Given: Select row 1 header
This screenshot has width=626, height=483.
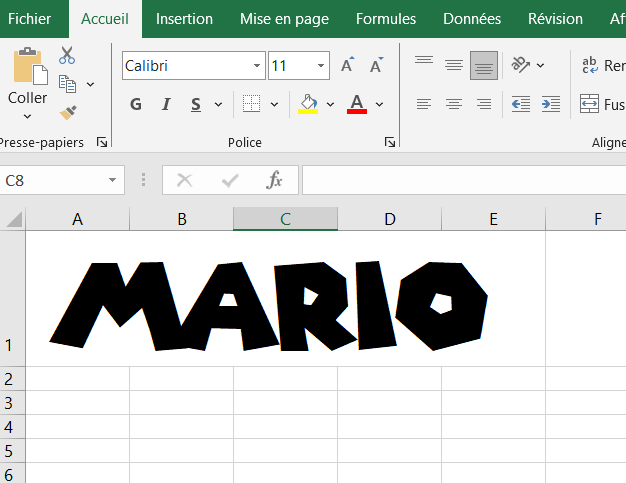Looking at the screenshot, I should point(12,299).
